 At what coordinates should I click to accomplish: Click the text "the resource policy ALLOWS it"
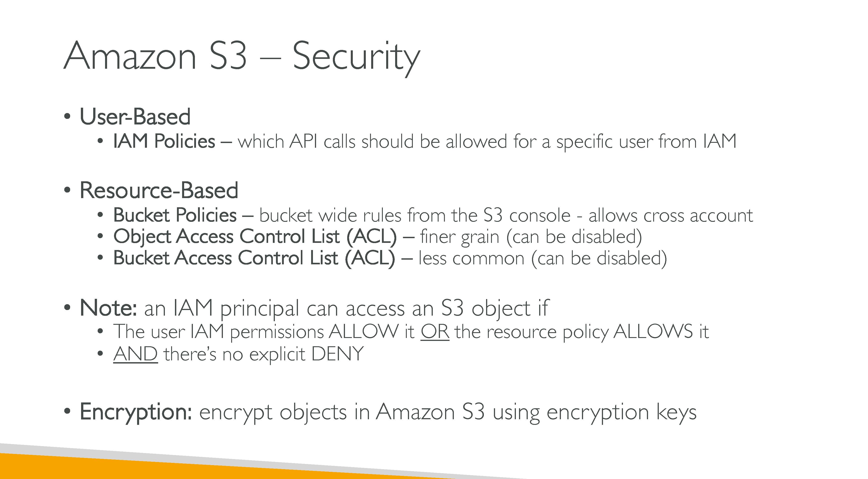[582, 331]
